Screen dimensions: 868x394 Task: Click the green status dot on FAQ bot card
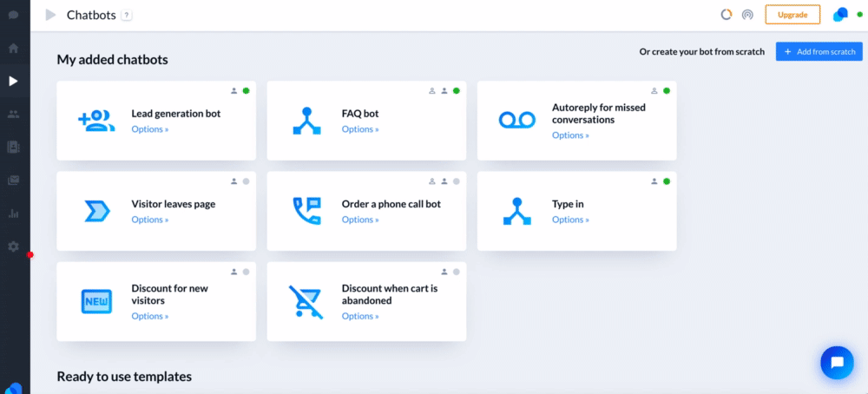click(457, 91)
